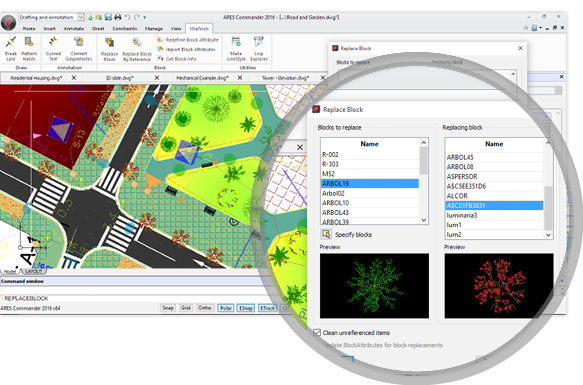The width and height of the screenshot is (583, 385).
Task: Click the Specify blocks picker icon
Action: [326, 234]
